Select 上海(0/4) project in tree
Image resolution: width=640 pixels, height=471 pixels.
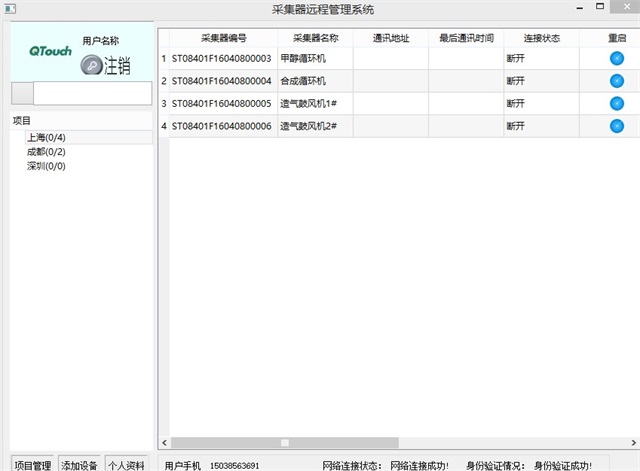pyautogui.click(x=46, y=138)
